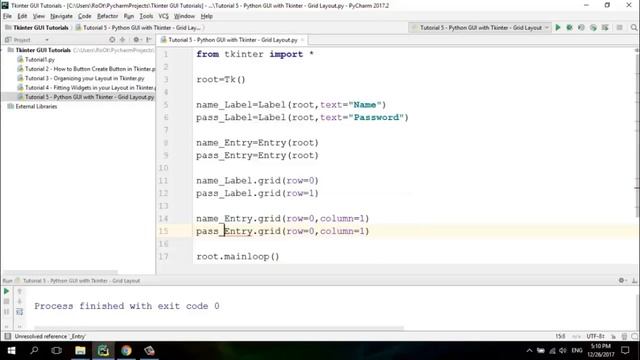
Task: Click tool window quick-access icon in status bar
Action: coord(7,336)
